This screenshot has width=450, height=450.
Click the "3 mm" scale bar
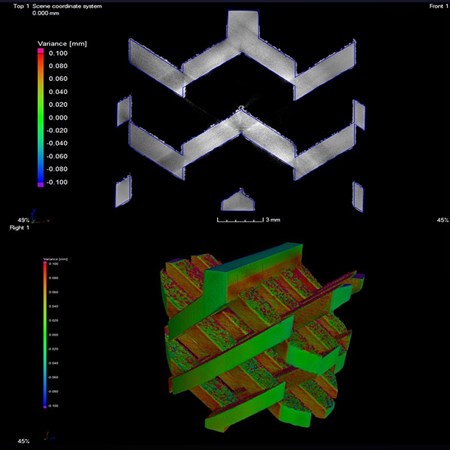pos(248,220)
